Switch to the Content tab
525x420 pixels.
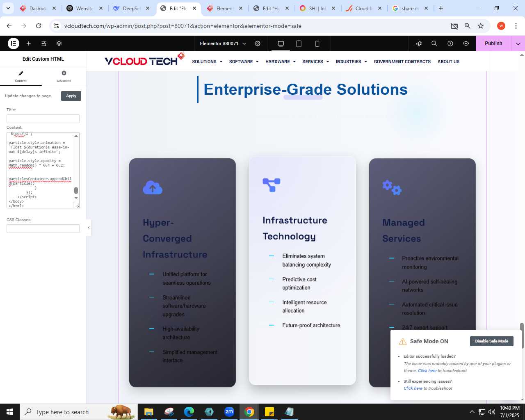point(21,76)
